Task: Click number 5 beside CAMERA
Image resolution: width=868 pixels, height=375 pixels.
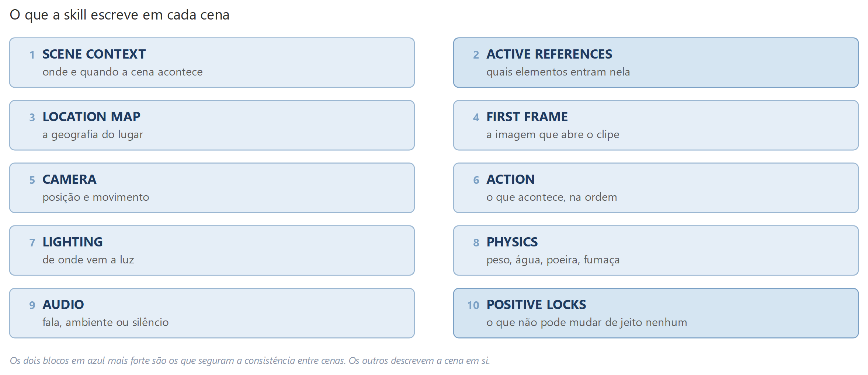Action: pos(32,180)
